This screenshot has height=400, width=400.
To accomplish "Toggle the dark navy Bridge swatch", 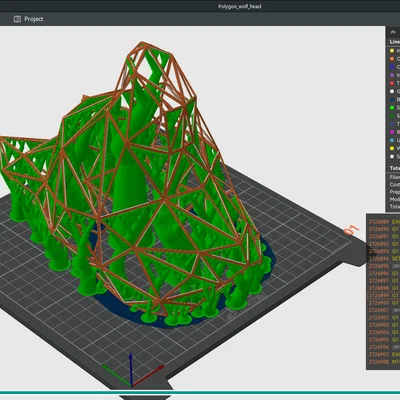I will pyautogui.click(x=392, y=100).
